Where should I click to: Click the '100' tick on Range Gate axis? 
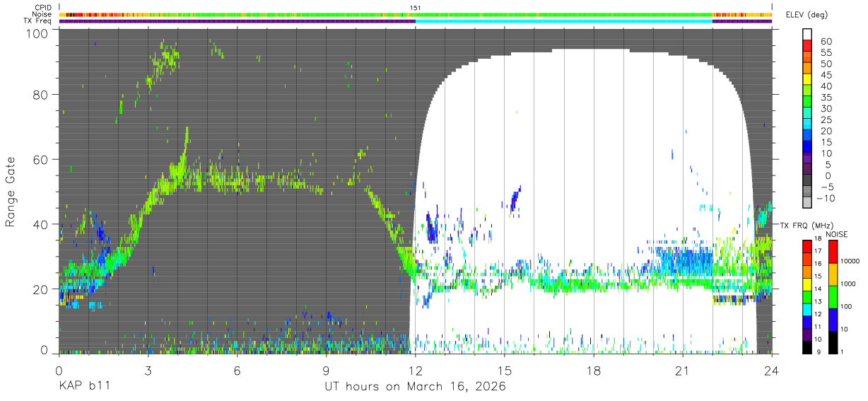[x=38, y=33]
